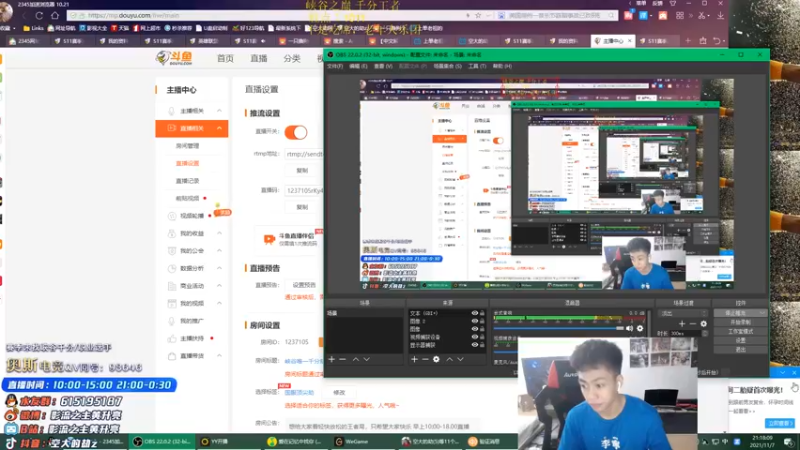Hide the 显示器捕获 source in OBS

(x=474, y=345)
